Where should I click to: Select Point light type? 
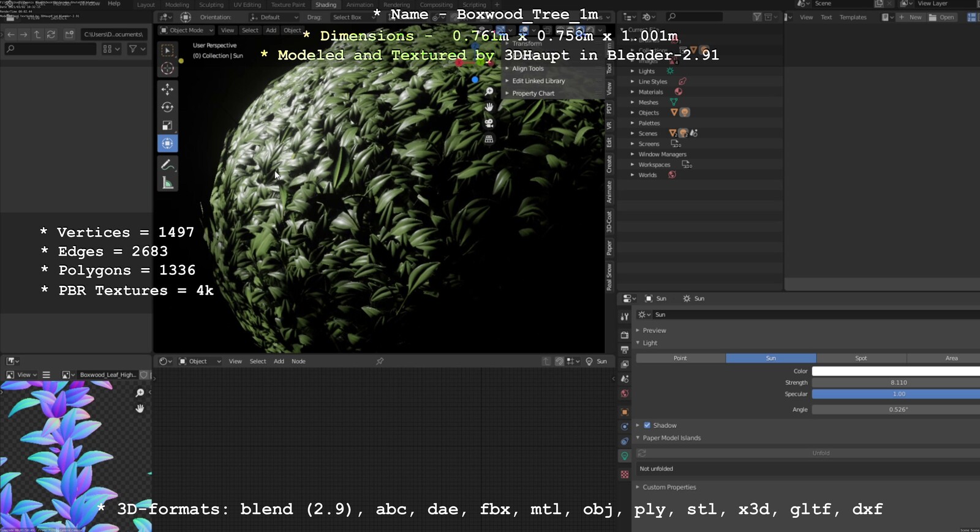pos(680,358)
